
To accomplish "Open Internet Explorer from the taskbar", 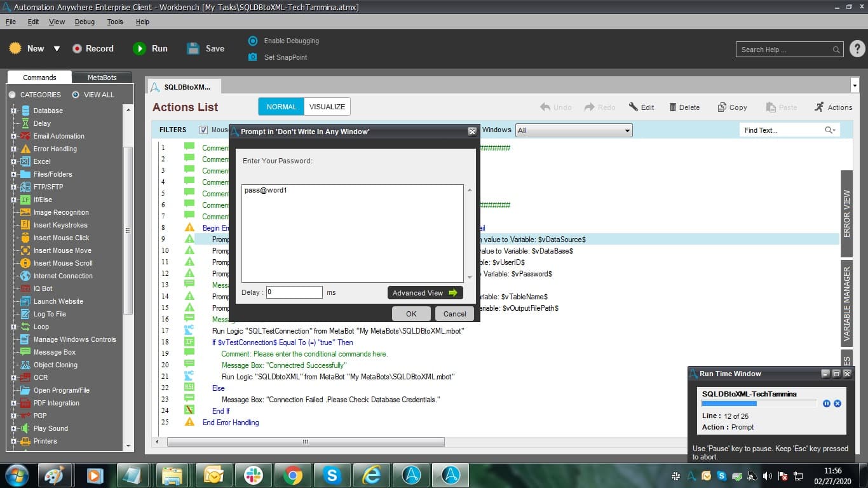I will click(x=372, y=475).
